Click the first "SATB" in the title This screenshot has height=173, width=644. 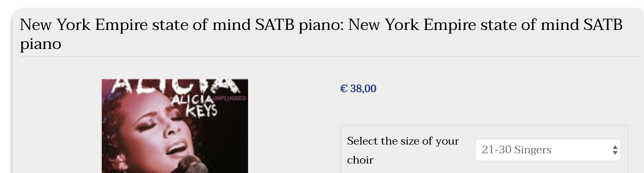coord(274,25)
